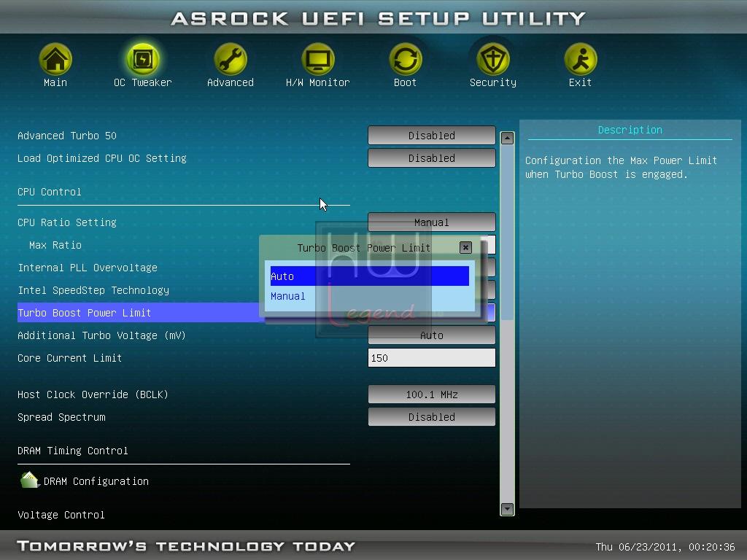This screenshot has height=560, width=747.
Task: Click the Main tab label
Action: tap(55, 82)
